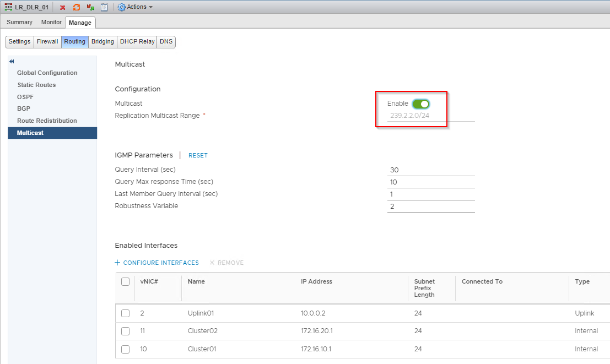Select OSPF in the routing sidebar

[x=25, y=97]
